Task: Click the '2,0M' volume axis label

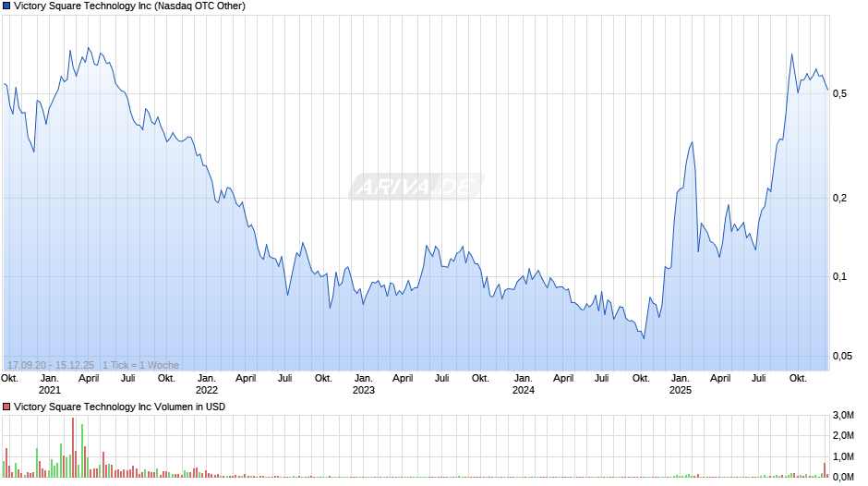Action: 843,435
